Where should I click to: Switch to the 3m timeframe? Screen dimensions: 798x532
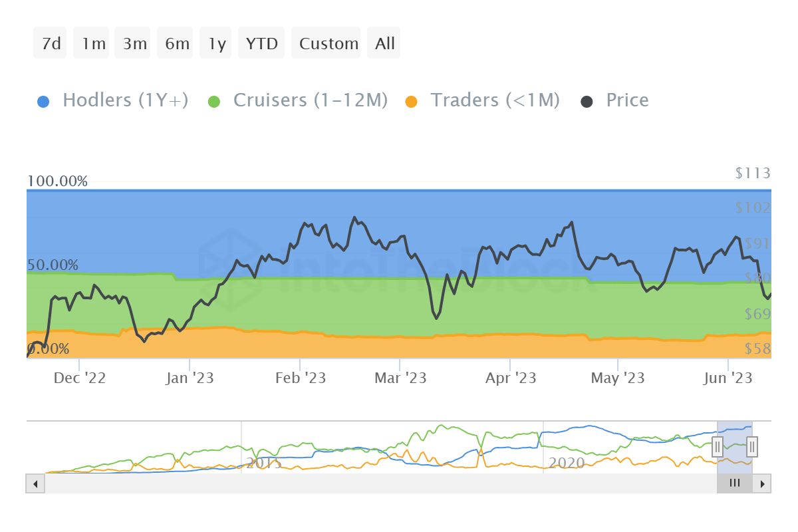pyautogui.click(x=132, y=43)
